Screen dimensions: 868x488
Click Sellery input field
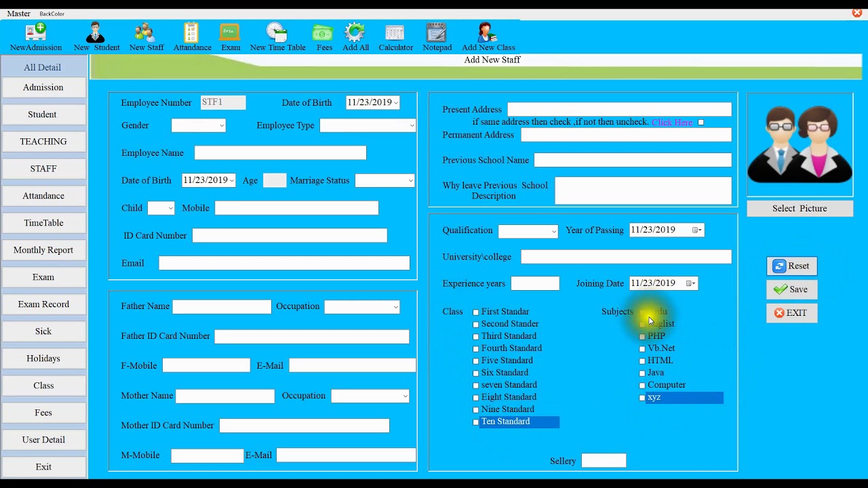(x=604, y=461)
